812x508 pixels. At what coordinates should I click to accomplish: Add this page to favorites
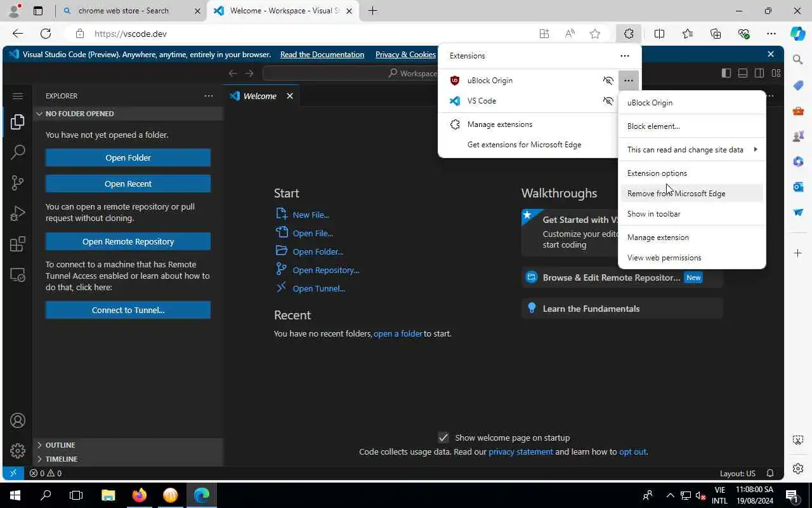[x=595, y=34]
